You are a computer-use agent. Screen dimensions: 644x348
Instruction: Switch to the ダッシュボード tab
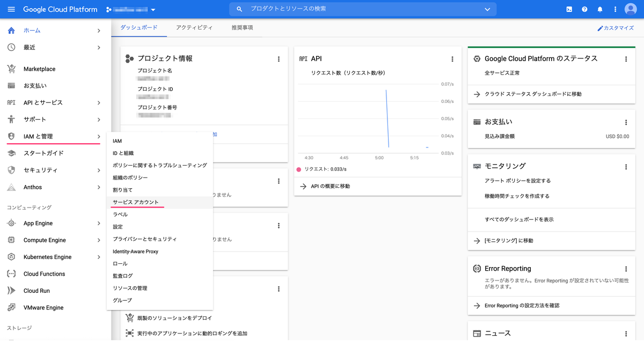click(x=139, y=27)
